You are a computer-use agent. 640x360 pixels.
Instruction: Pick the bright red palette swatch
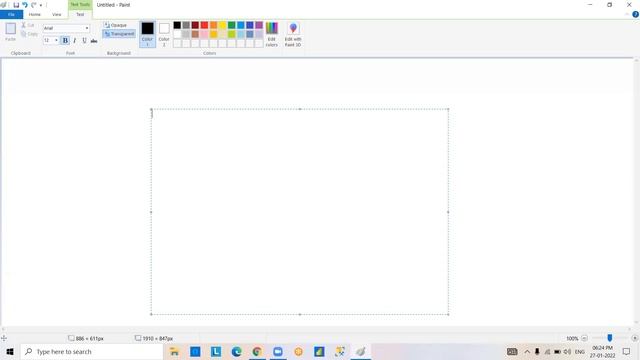pos(204,25)
